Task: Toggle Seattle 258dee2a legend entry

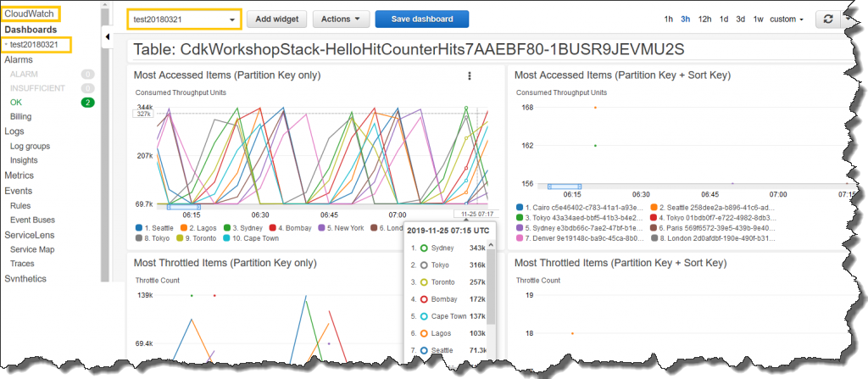Action: (x=714, y=207)
